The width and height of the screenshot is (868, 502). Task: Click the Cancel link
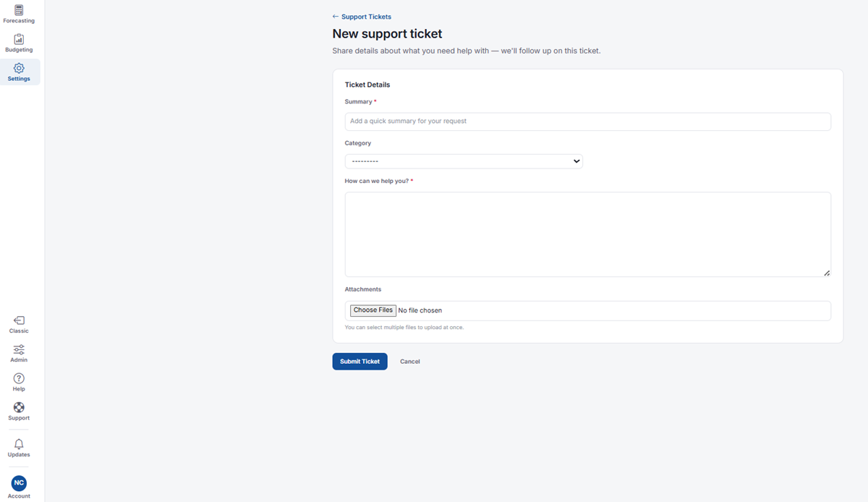click(410, 362)
